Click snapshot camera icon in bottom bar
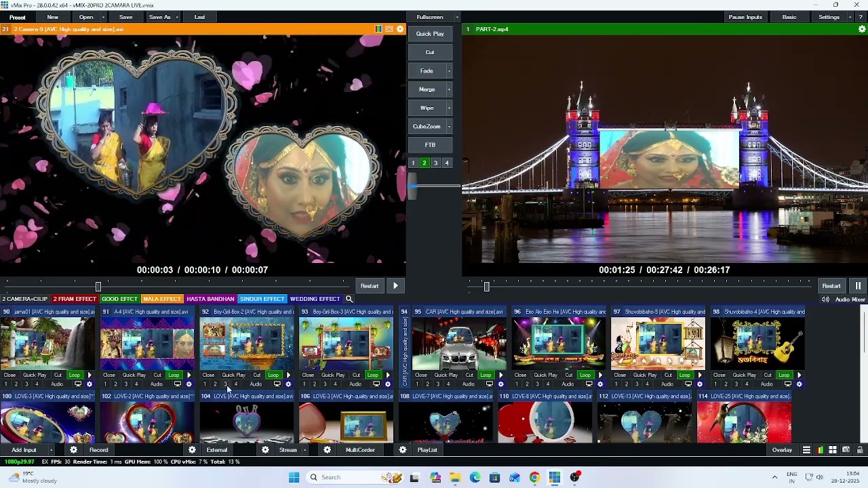This screenshot has height=488, width=868. tap(846, 450)
